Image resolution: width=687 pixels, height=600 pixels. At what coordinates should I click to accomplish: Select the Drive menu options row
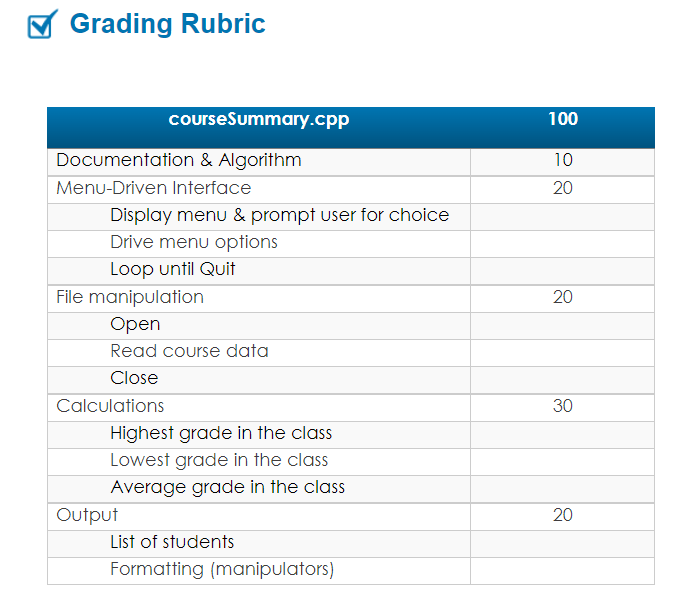(x=351, y=244)
